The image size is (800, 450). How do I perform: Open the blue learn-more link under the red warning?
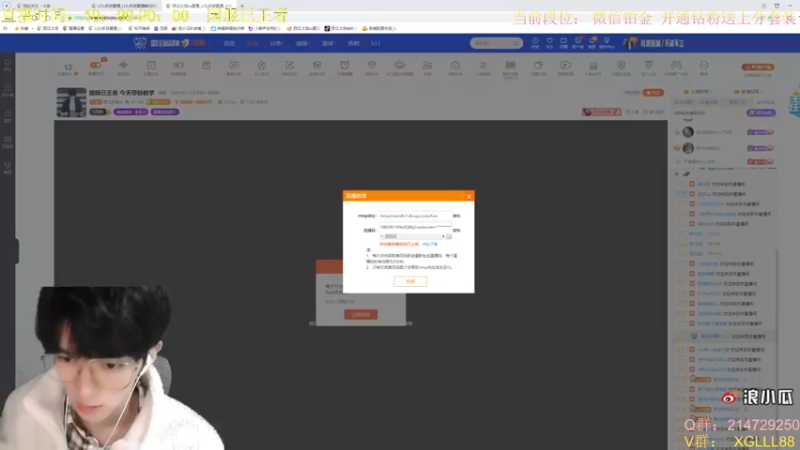pos(430,244)
